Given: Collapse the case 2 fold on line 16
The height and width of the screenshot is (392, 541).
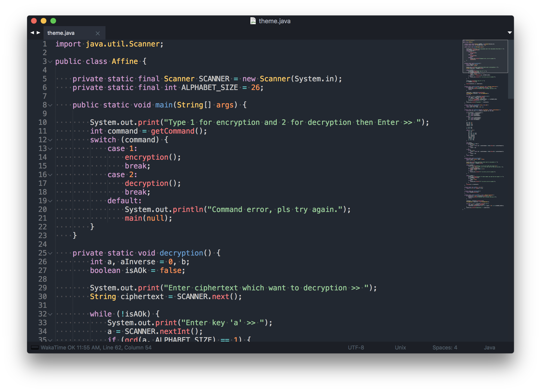Looking at the screenshot, I should [x=50, y=175].
